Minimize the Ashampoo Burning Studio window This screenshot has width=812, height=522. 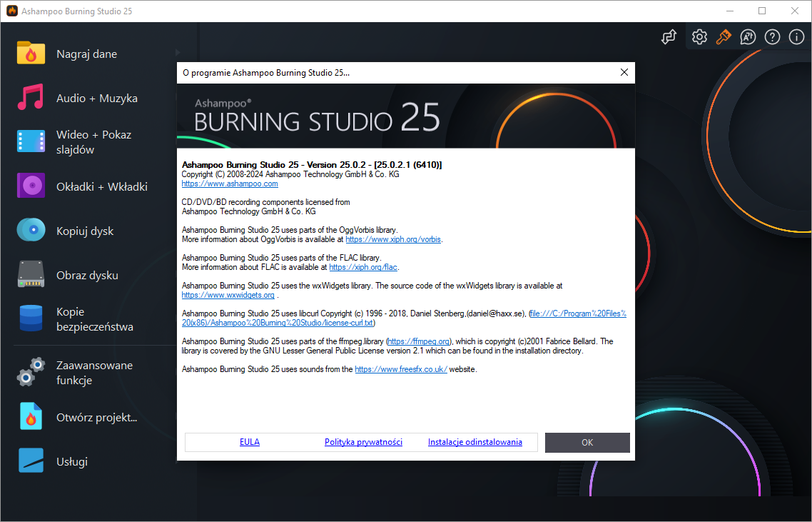coord(730,11)
